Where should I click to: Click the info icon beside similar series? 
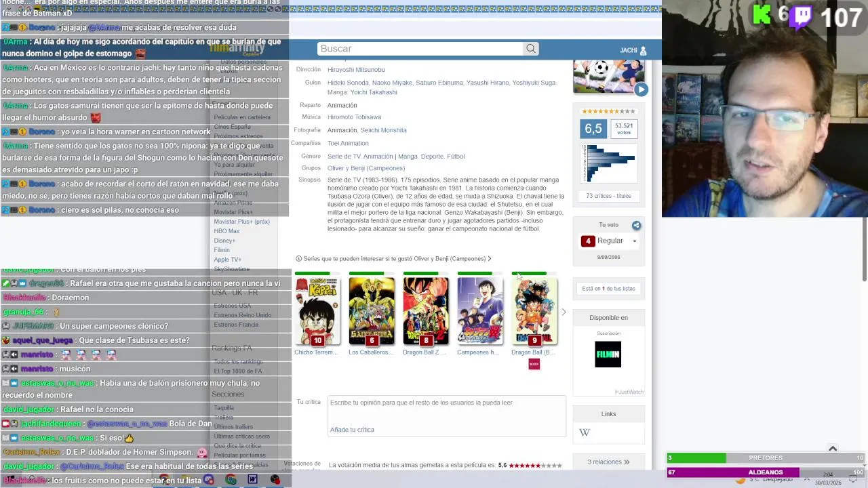pos(298,258)
